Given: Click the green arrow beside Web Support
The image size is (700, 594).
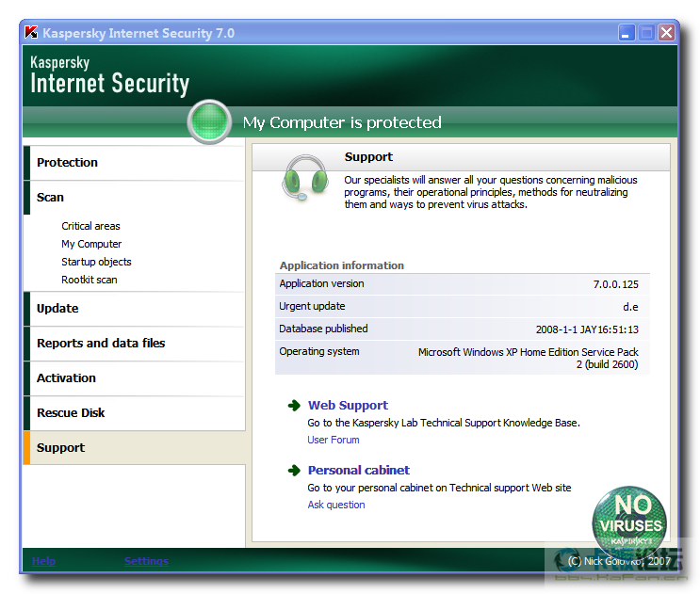Looking at the screenshot, I should (x=294, y=406).
